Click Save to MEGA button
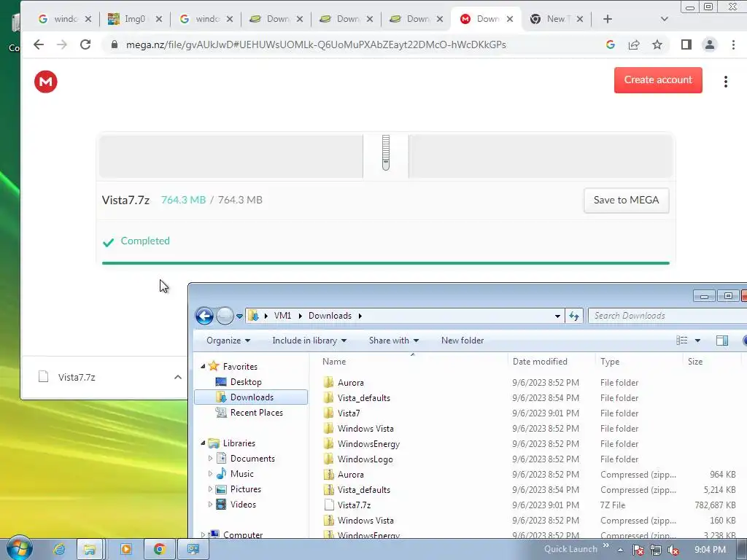This screenshot has width=747, height=560. click(626, 200)
